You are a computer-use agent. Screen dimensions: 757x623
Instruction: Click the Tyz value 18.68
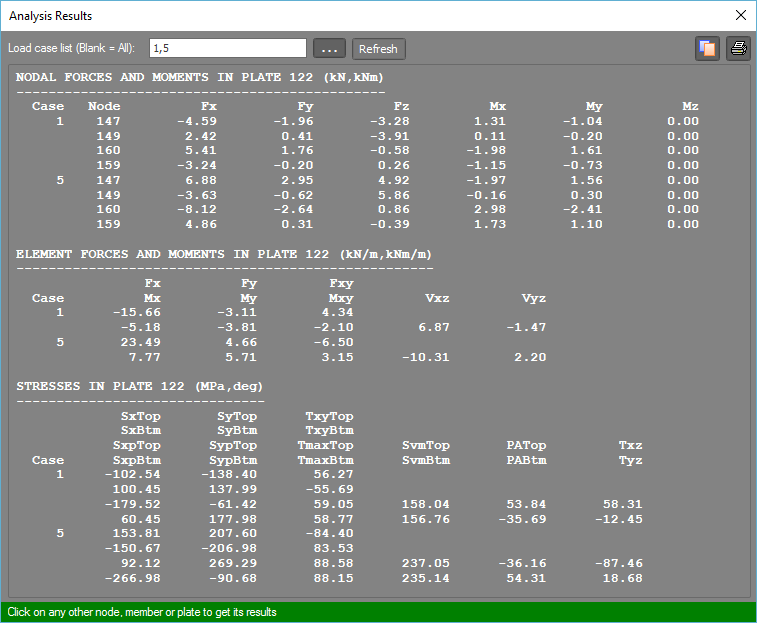coord(623,578)
